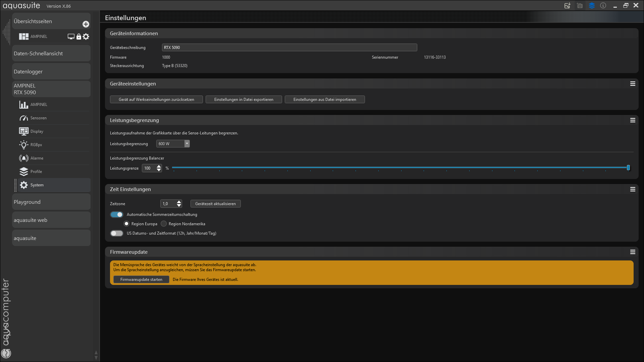Open the Zeit Einstellungen section menu
This screenshot has height=362, width=644.
(x=633, y=189)
